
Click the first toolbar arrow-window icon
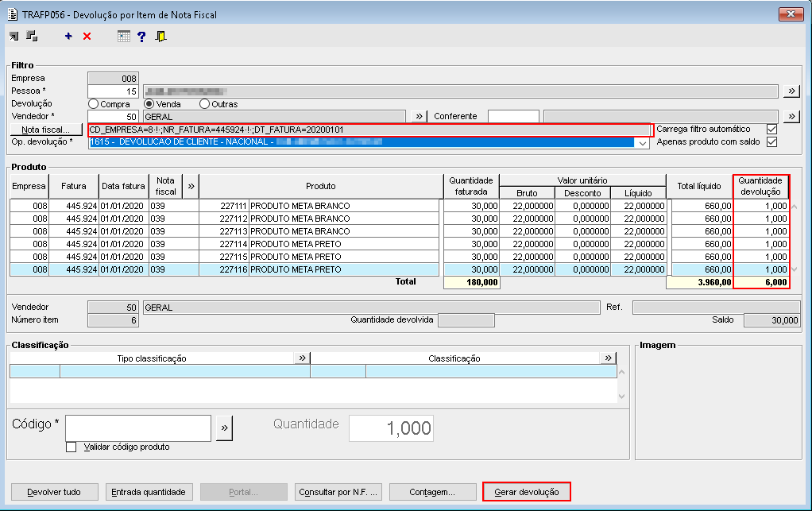pos(14,37)
